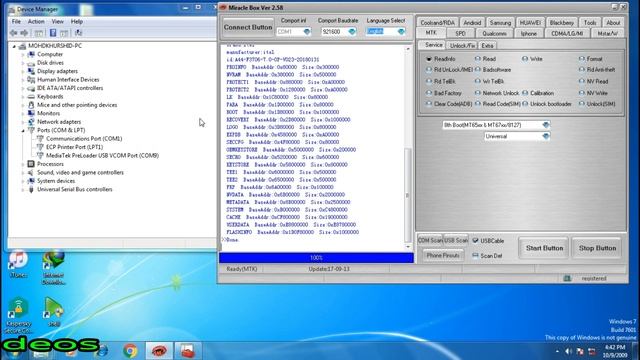Switch to Unlock/Fix sub-tab

coord(462,46)
